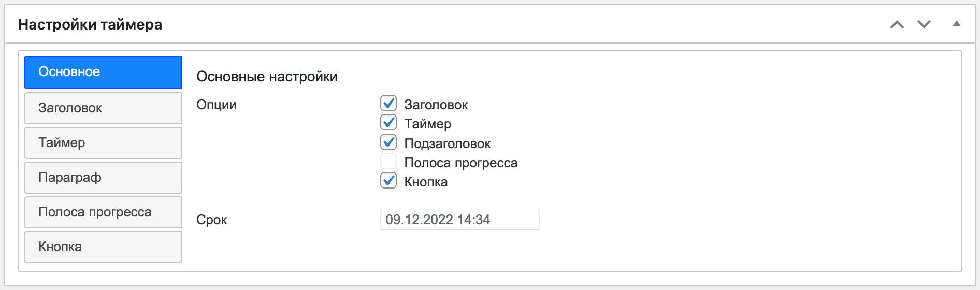
Task: Go to the Полоса прогресса sidebar tab
Action: tap(103, 212)
